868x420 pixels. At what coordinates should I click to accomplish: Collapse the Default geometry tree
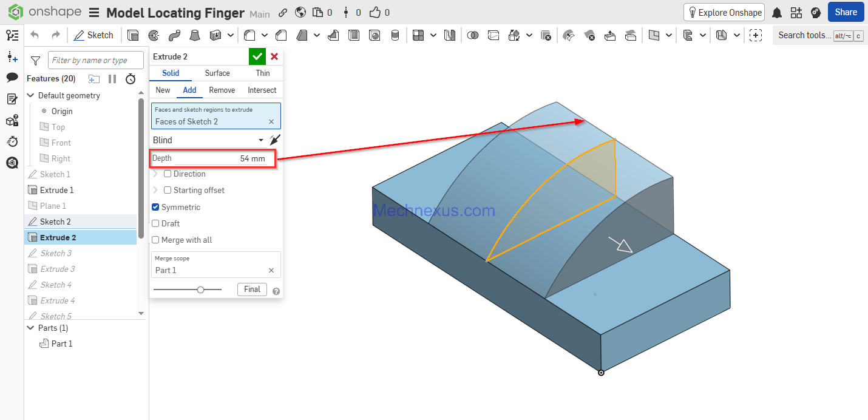coord(30,95)
